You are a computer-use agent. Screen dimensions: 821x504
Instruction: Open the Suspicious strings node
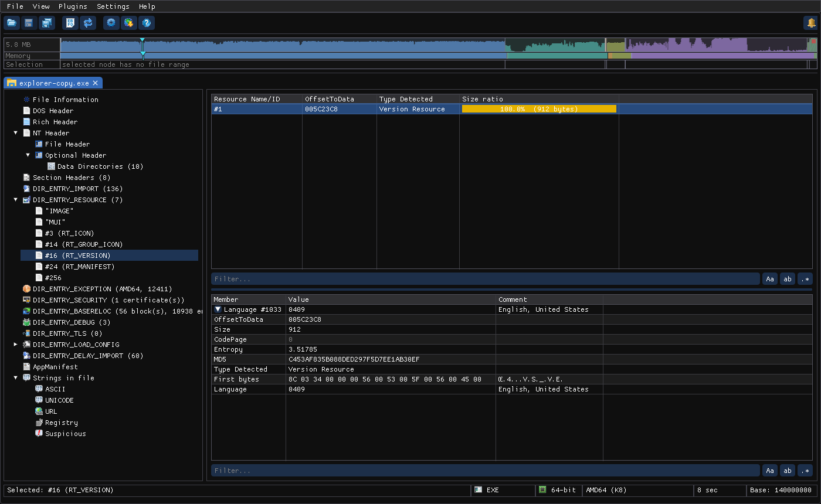(65, 434)
